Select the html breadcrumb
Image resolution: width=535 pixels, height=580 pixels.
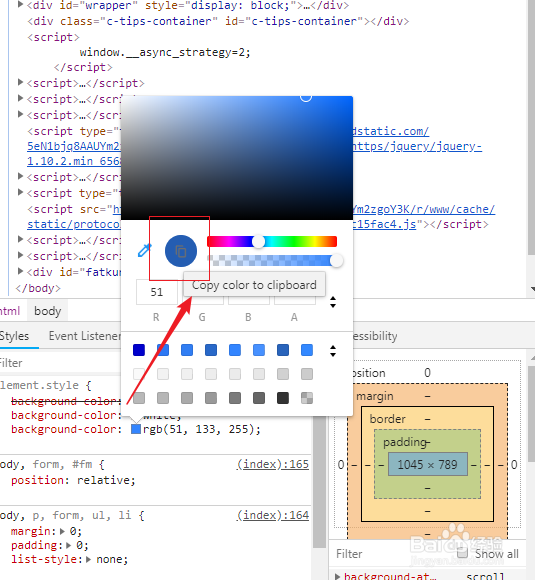[x=10, y=311]
